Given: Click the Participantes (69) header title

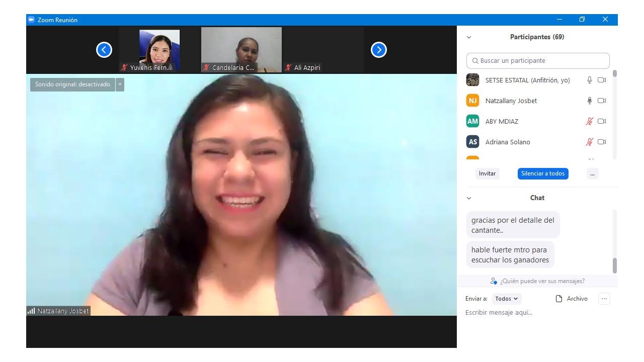Looking at the screenshot, I should (537, 37).
